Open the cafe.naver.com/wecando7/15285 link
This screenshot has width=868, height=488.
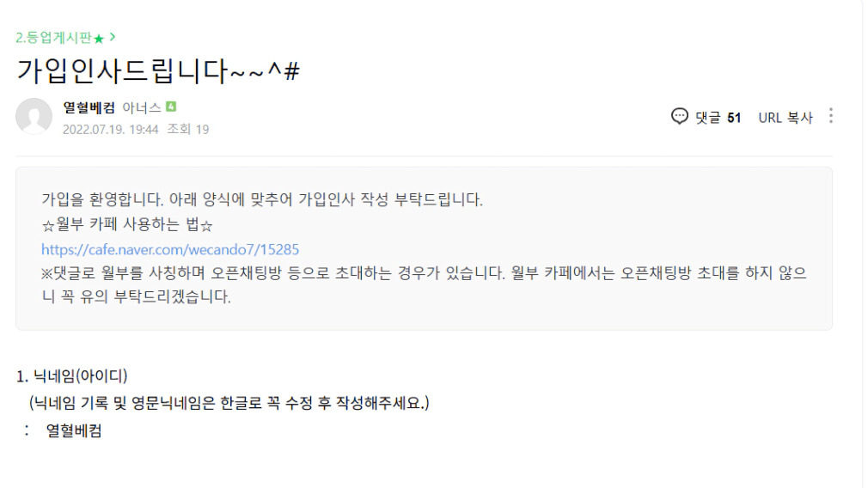170,249
